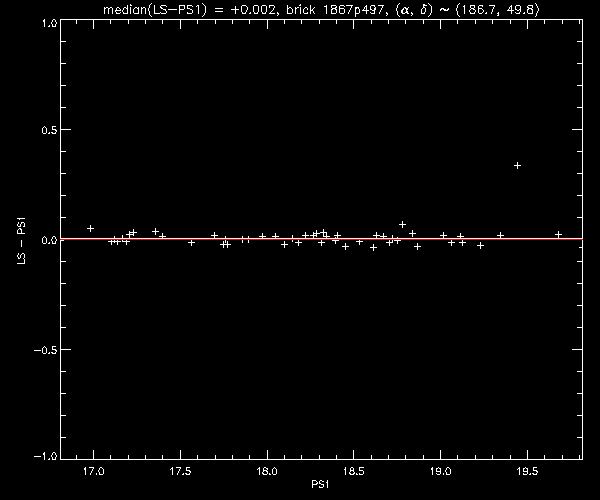Click the y-axis tick label −0.5
Screen dimensions: 600x500
click(x=46, y=350)
